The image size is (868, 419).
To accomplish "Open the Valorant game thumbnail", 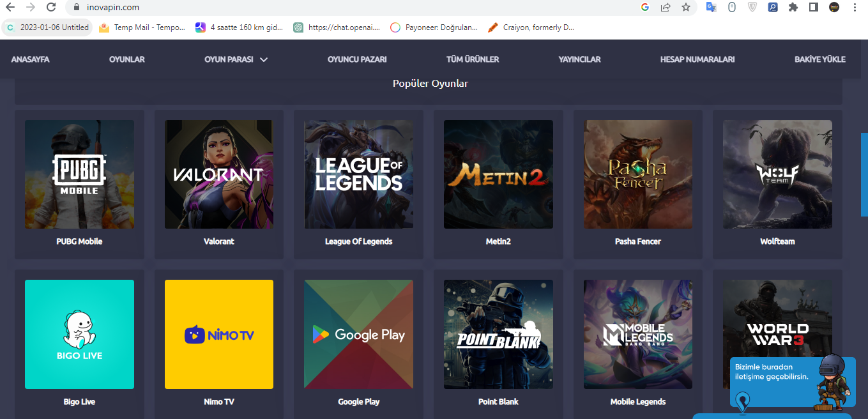I will pyautogui.click(x=219, y=174).
